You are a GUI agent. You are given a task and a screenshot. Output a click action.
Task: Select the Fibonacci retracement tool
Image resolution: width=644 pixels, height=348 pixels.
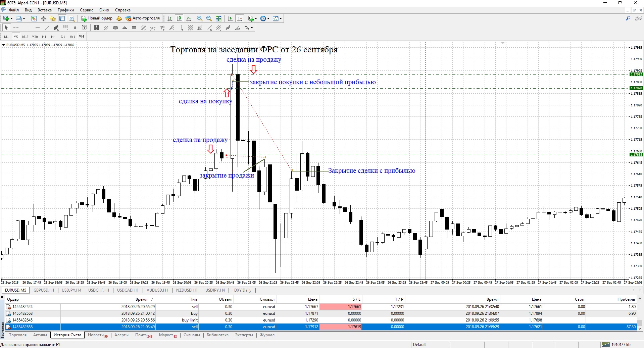point(65,28)
